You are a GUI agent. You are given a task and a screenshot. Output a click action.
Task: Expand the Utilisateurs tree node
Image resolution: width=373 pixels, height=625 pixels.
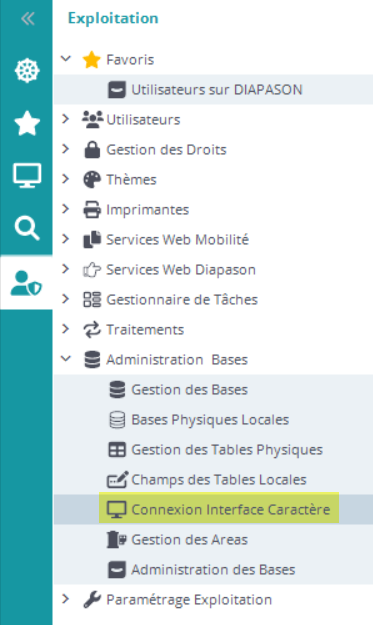click(66, 119)
